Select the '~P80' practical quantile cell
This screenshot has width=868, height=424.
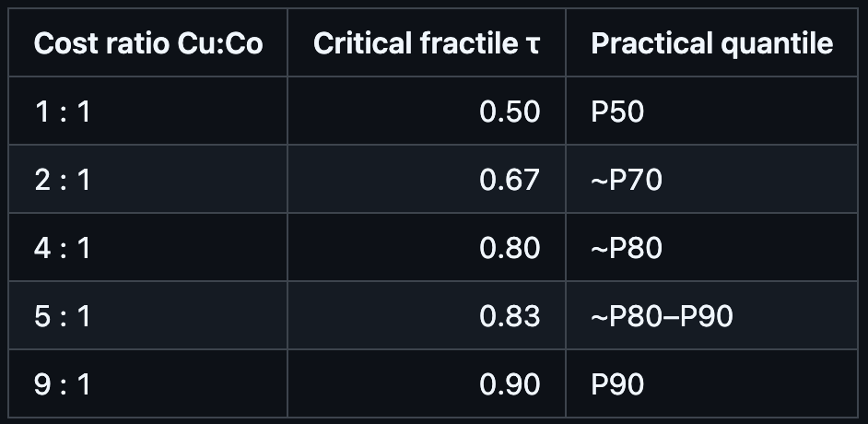627,247
